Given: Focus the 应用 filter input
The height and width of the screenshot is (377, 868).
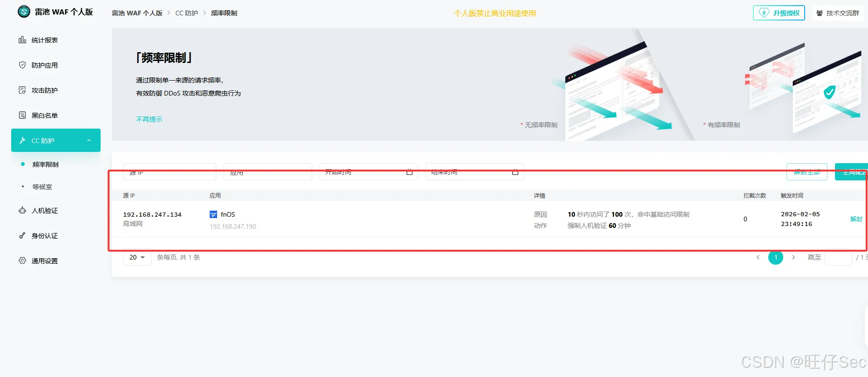Looking at the screenshot, I should (268, 172).
